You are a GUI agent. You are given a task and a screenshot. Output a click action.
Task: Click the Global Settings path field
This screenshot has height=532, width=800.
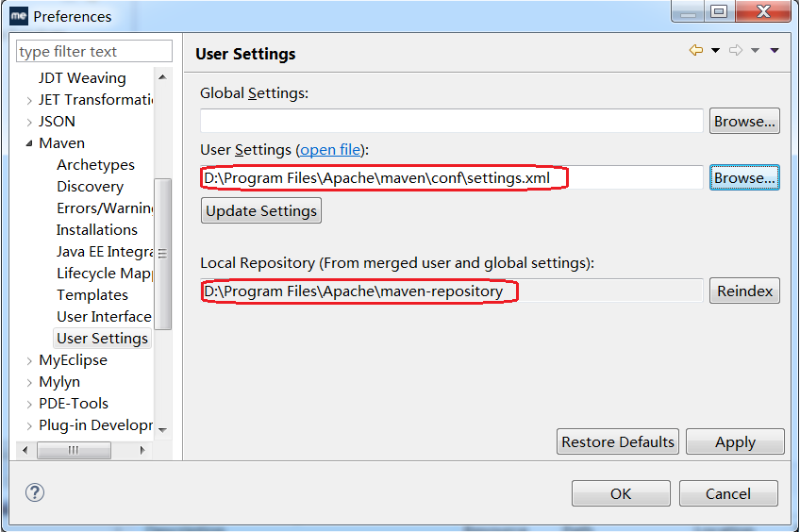452,121
